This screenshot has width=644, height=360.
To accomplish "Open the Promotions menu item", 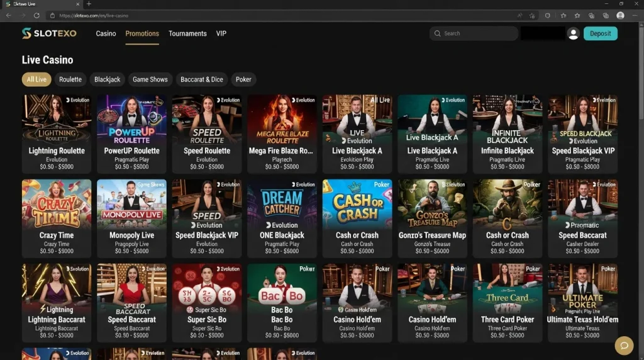I will point(142,34).
